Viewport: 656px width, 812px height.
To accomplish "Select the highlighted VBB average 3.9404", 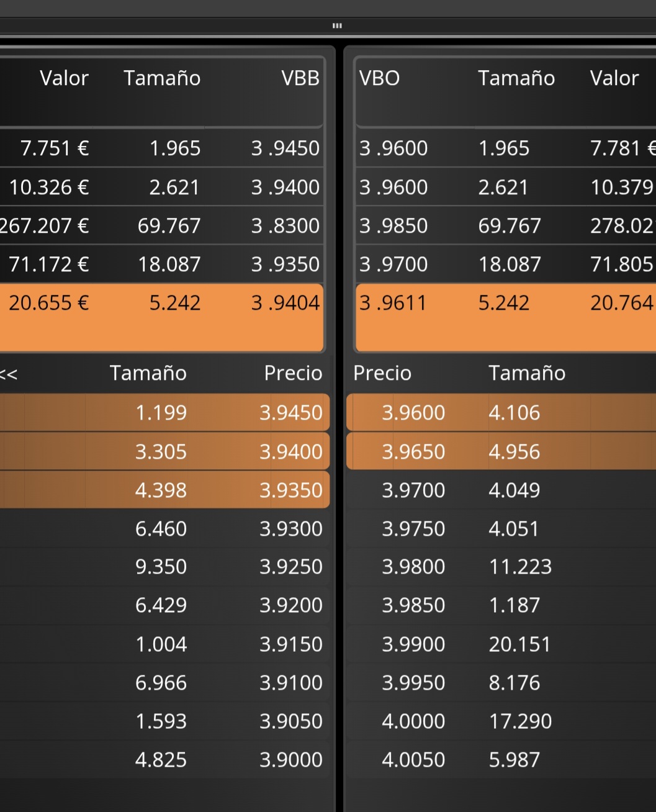I will tap(285, 303).
